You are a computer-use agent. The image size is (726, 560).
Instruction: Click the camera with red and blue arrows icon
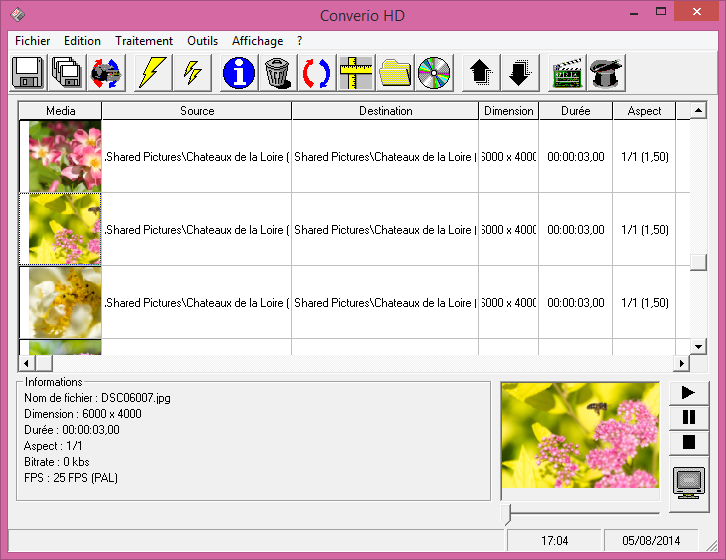(106, 72)
